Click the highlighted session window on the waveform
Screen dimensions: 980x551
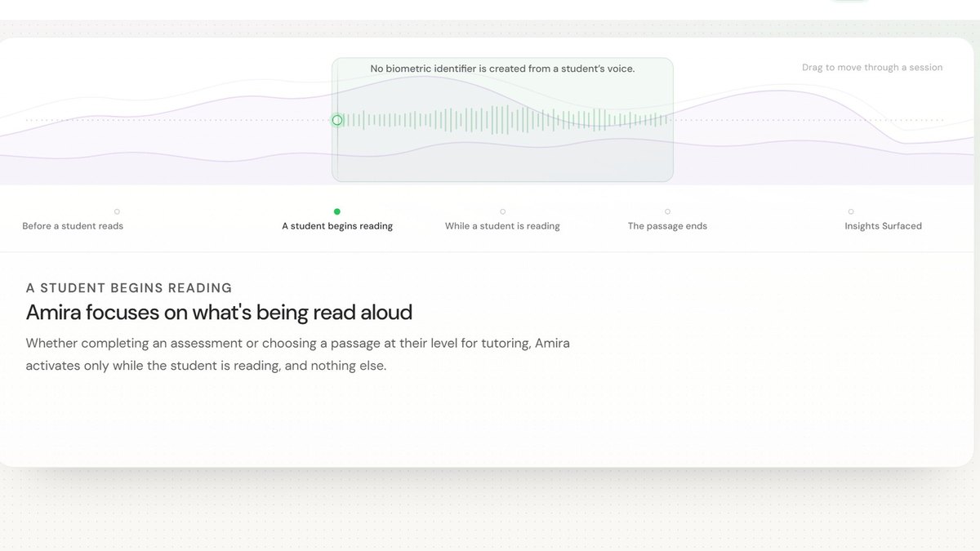coord(502,119)
